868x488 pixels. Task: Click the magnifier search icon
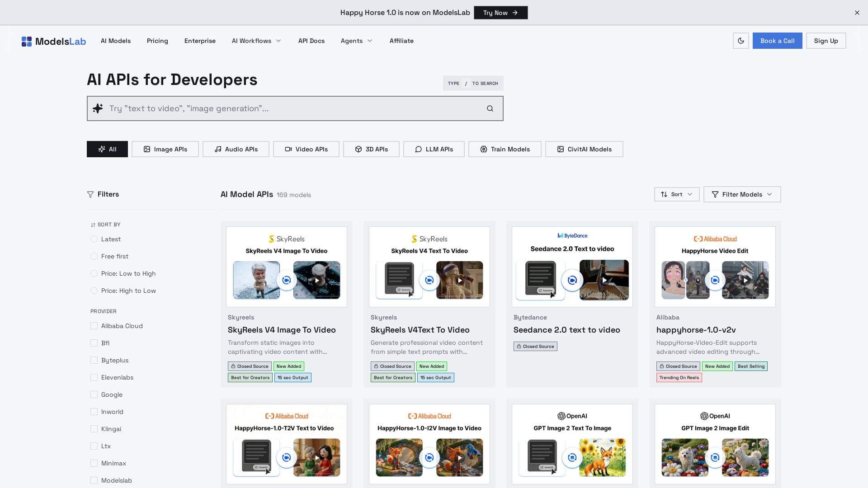click(490, 108)
